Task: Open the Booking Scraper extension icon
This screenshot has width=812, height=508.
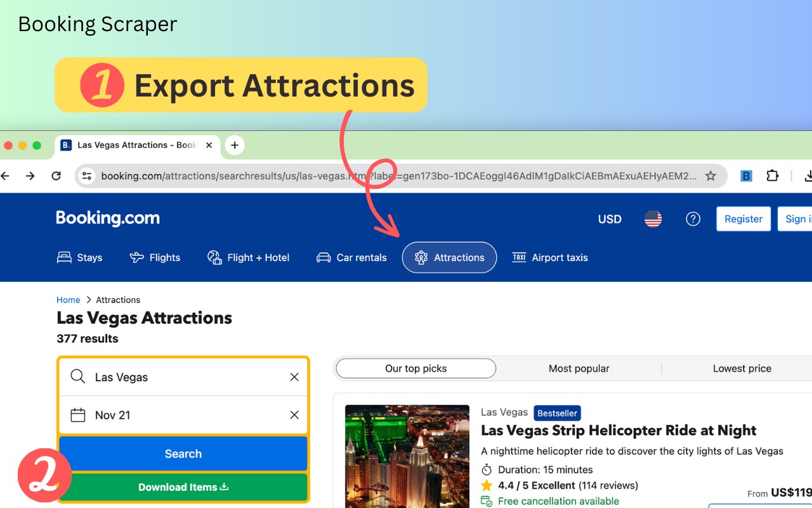Action: tap(746, 176)
